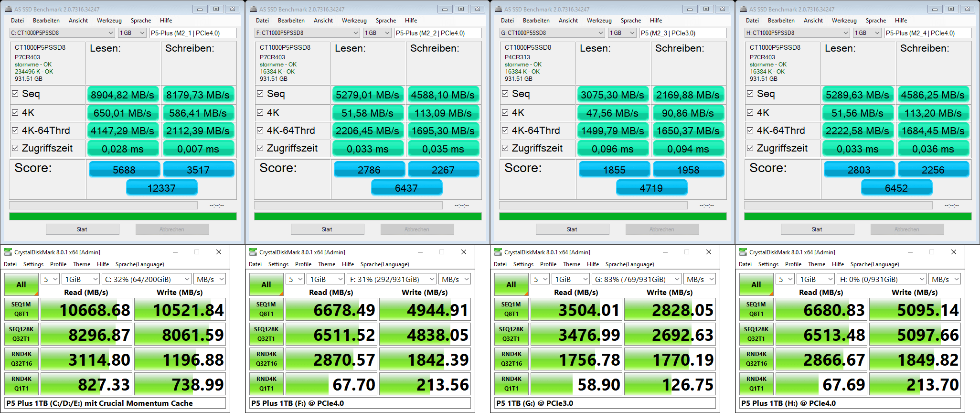
Task: Toggle Seq checkbox in G: drive AS SSD window
Action: click(x=505, y=94)
